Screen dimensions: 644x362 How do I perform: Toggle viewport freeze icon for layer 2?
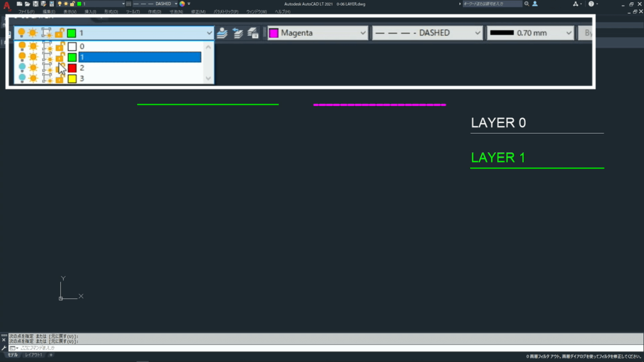click(x=47, y=68)
